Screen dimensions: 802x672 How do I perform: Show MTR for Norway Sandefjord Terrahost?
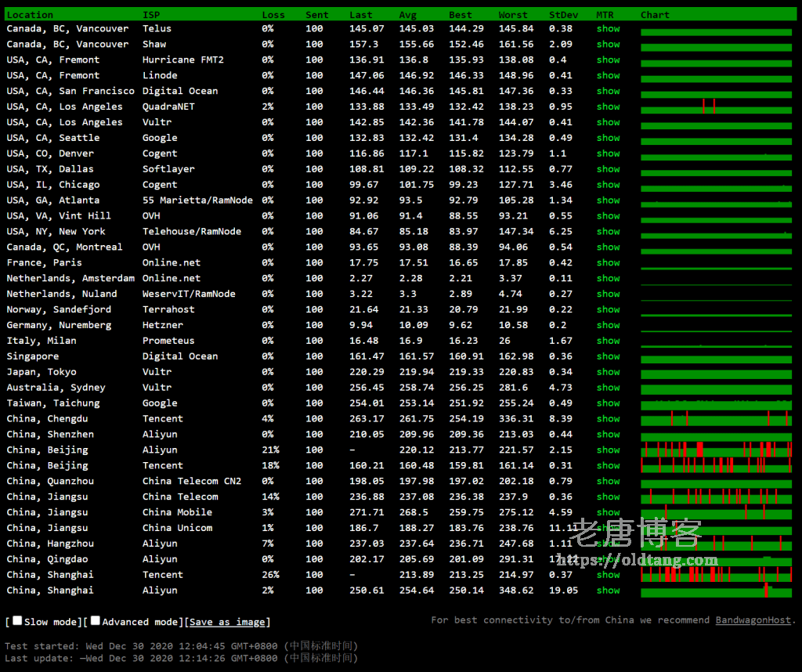(x=608, y=309)
